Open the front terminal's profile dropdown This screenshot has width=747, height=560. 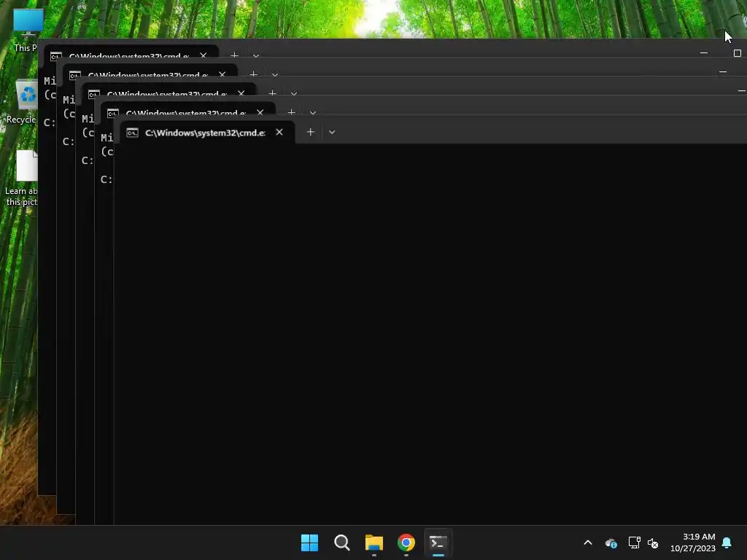tap(332, 133)
